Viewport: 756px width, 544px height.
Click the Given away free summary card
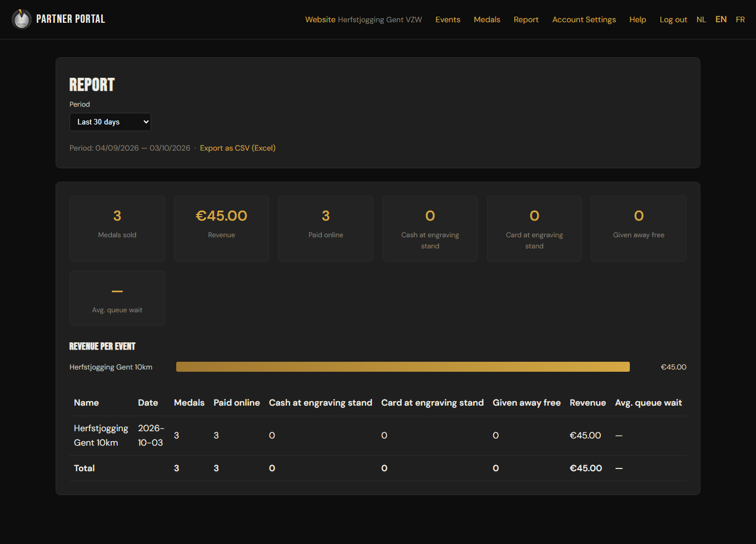(639, 228)
